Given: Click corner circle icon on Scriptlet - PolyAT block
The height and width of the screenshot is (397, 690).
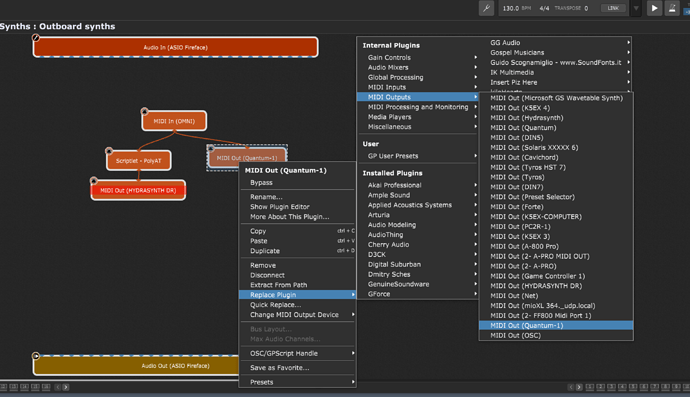Looking at the screenshot, I should coord(109,151).
